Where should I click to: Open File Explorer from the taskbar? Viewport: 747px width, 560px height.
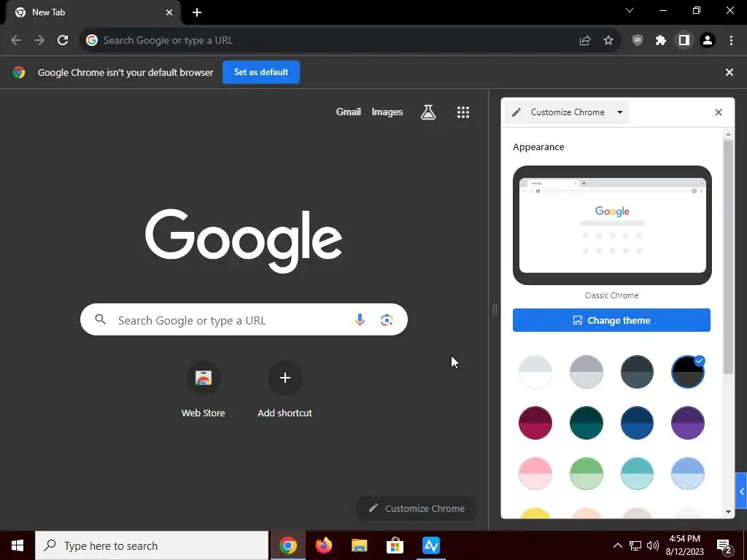pyautogui.click(x=359, y=545)
